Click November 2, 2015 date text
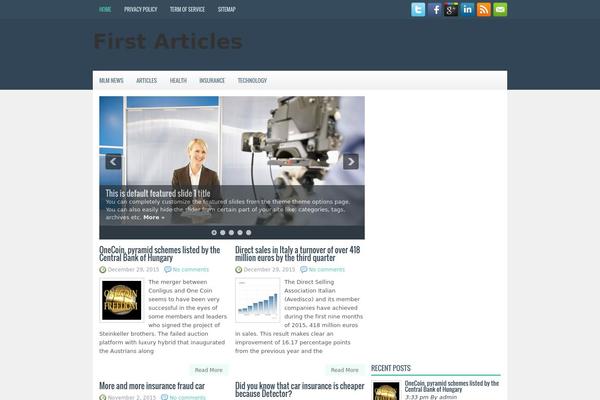 point(132,398)
